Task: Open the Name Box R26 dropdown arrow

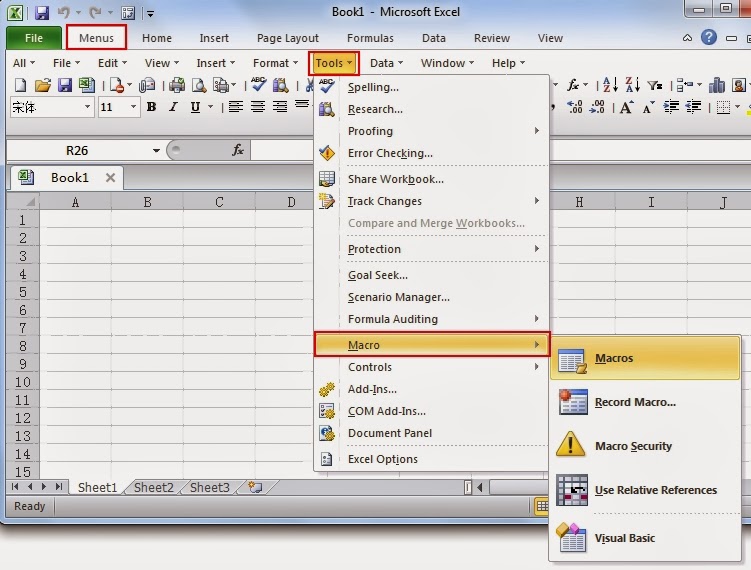Action: tap(156, 151)
